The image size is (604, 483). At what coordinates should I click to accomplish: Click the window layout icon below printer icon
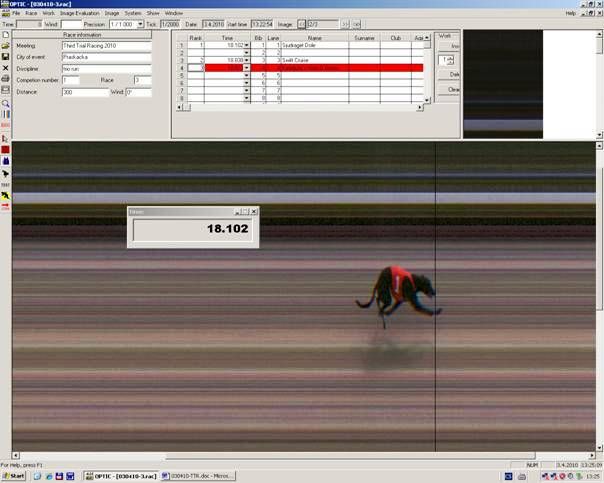pos(5,90)
